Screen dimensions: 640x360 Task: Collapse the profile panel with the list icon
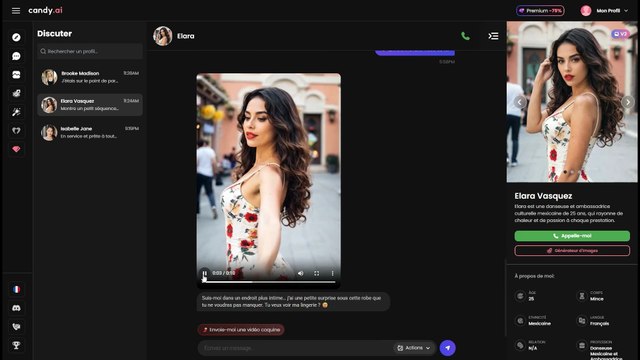pyautogui.click(x=493, y=36)
